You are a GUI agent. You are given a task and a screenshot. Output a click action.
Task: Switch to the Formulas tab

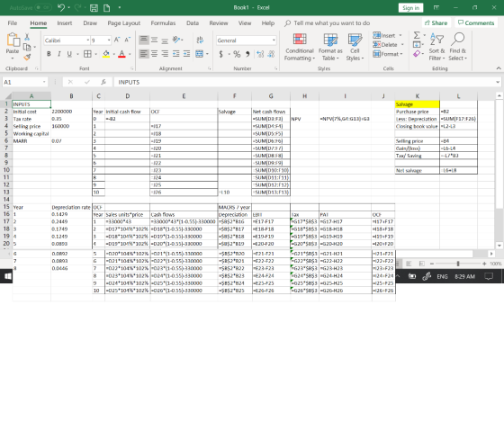[163, 23]
